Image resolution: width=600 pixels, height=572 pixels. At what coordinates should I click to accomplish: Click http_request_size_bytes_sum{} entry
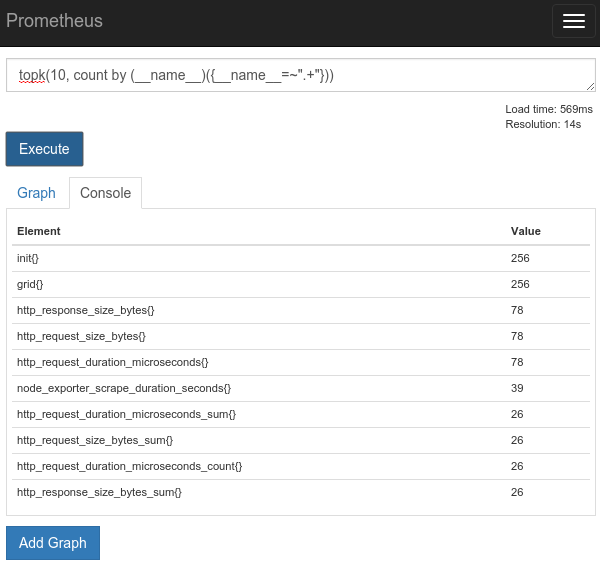click(95, 440)
